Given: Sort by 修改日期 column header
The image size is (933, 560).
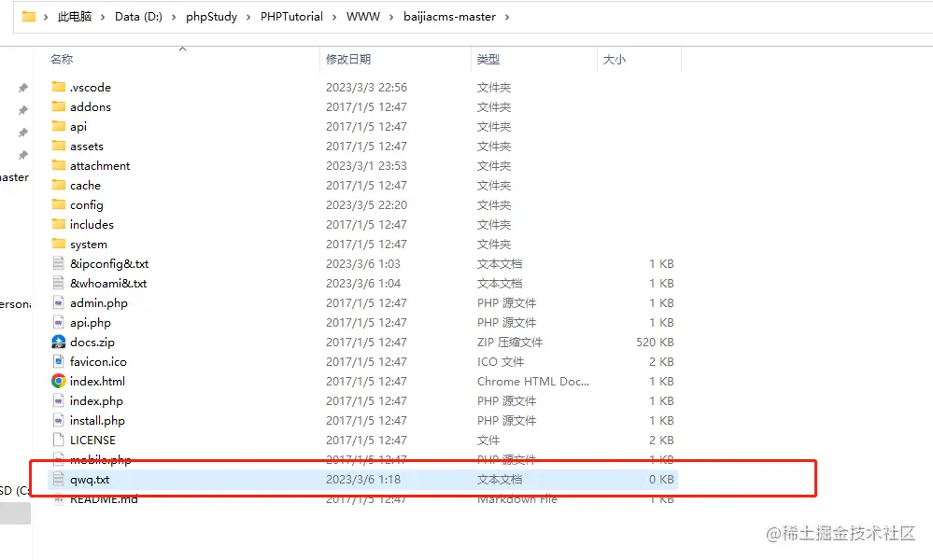Looking at the screenshot, I should pyautogui.click(x=348, y=60).
